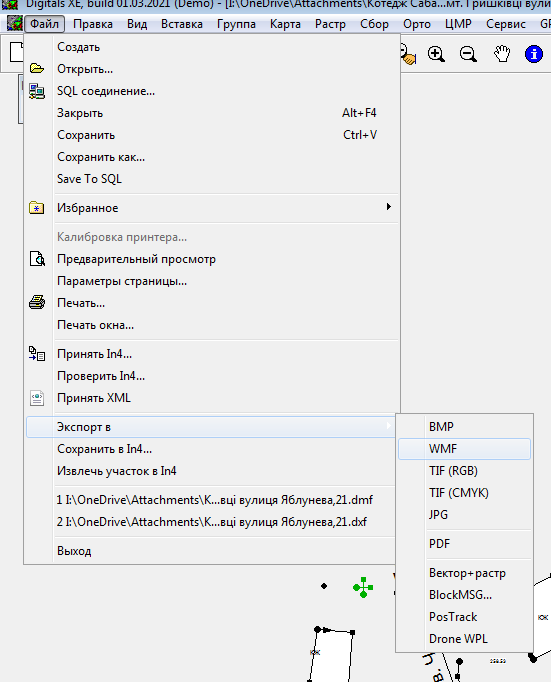Click the open folder icon beside Открыть

[x=37, y=69]
